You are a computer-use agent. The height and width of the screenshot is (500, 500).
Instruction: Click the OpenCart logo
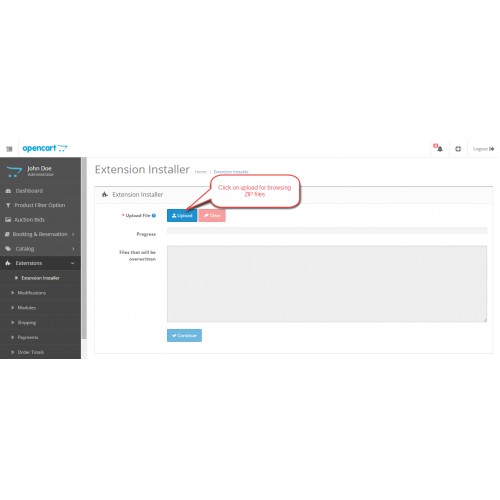point(45,148)
